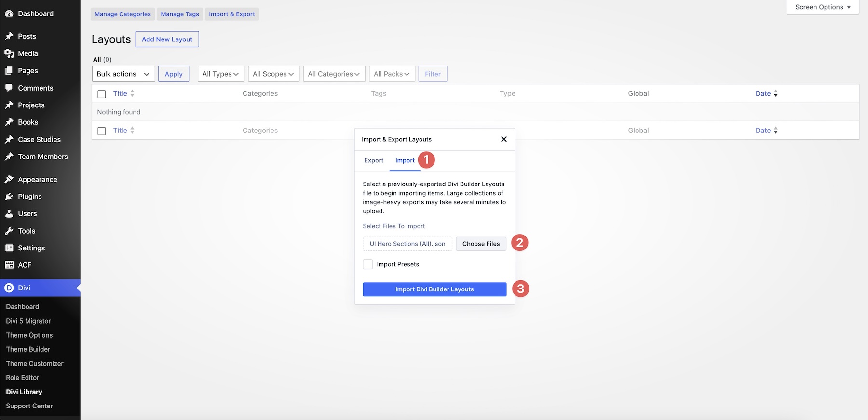Click the Appearance paintbrush icon

[9, 179]
